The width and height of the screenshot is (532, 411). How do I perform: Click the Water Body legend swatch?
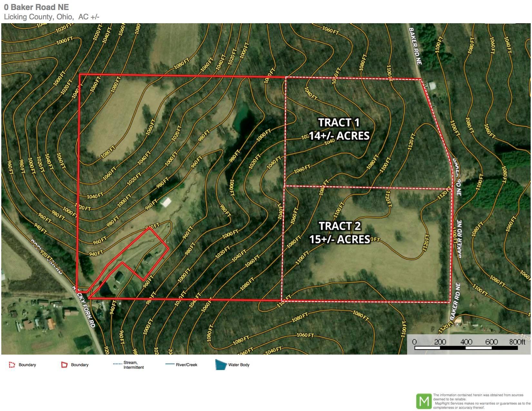coord(221,365)
